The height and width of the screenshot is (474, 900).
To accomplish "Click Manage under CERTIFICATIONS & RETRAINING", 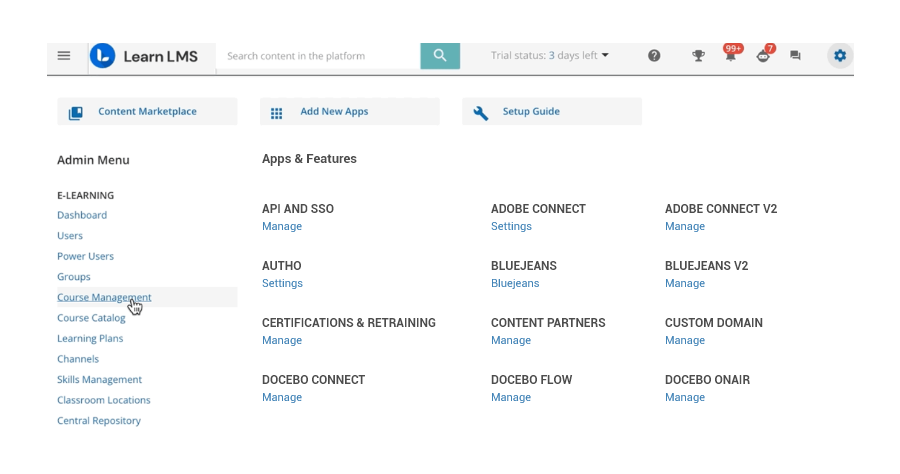I will click(282, 340).
